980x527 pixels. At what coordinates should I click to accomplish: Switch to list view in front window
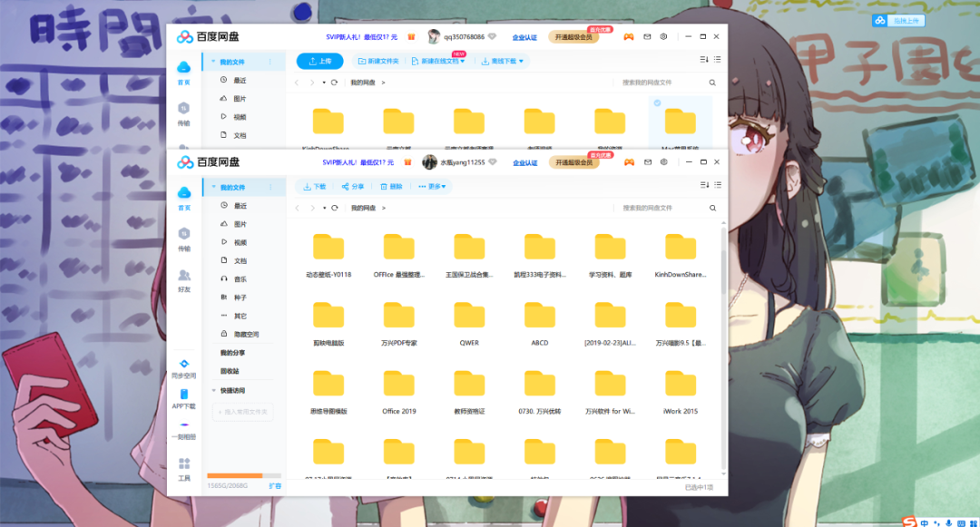click(718, 185)
